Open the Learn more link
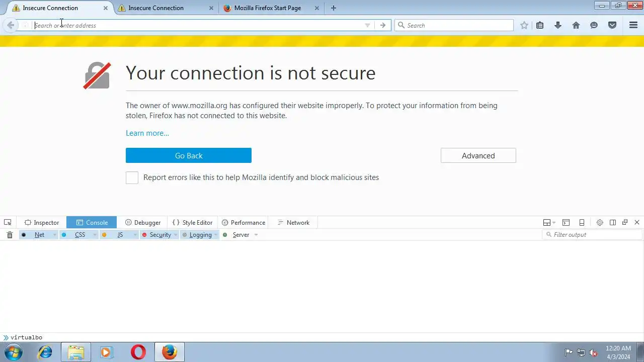 (147, 133)
